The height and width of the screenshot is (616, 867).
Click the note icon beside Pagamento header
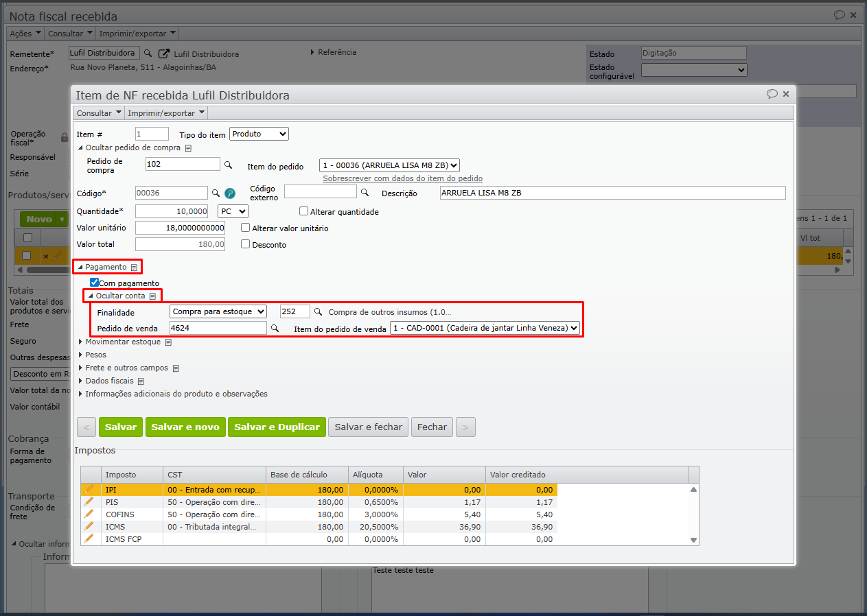tap(134, 267)
